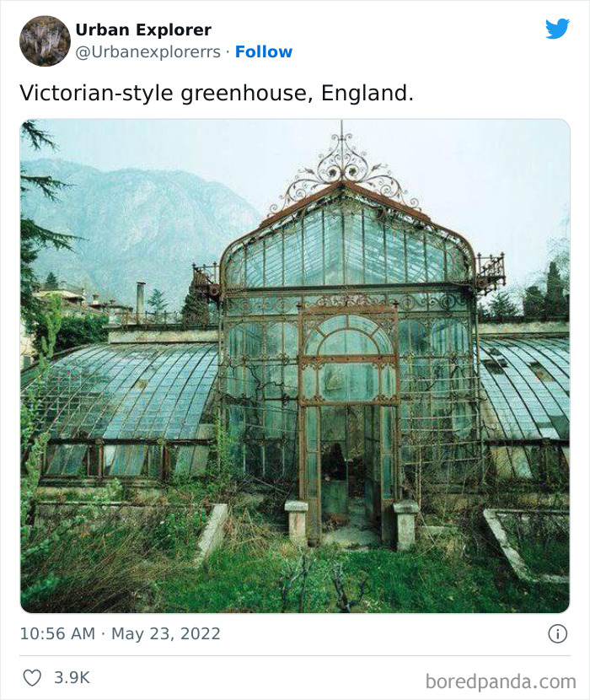The height and width of the screenshot is (700, 590).
Task: Click the "Victorian-style greenhouse, England." tweet text
Action: tap(217, 92)
